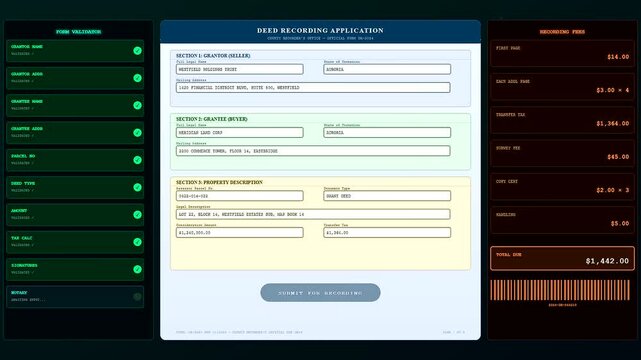Click the grantor State of Formation field
The height and width of the screenshot is (360, 641).
(387, 69)
